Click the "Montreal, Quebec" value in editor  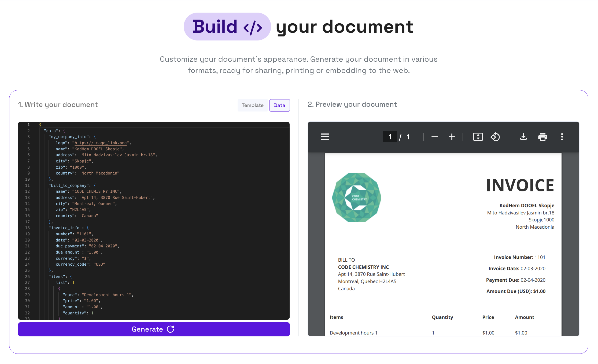pos(94,204)
